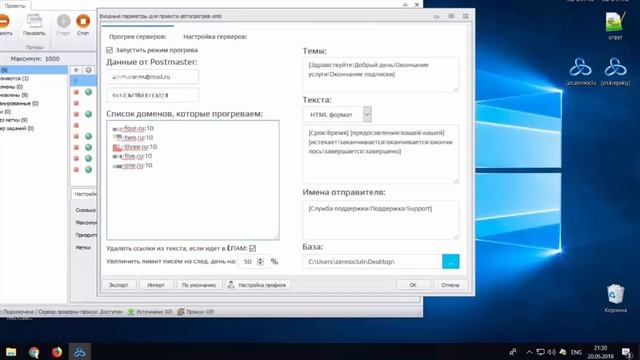Screen dimensions: 640x360
Task: Open the ответ desktop file icon
Action: click(616, 26)
